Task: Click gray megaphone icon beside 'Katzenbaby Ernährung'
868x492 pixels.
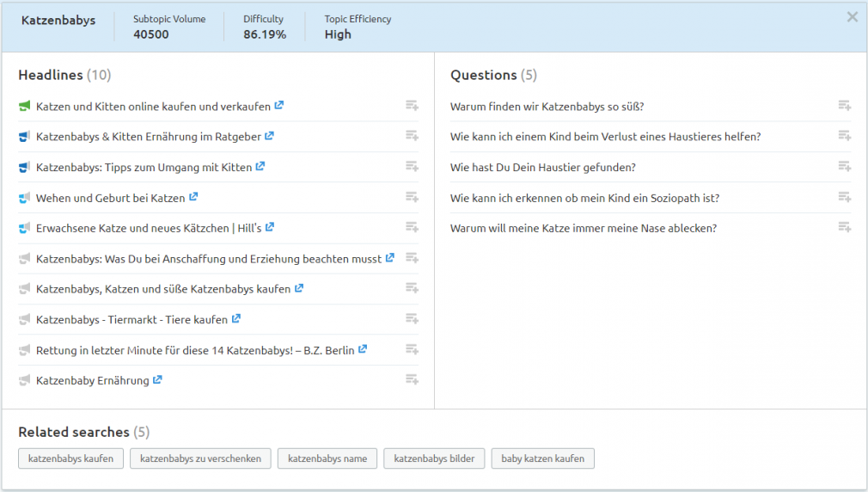Action: 24,380
